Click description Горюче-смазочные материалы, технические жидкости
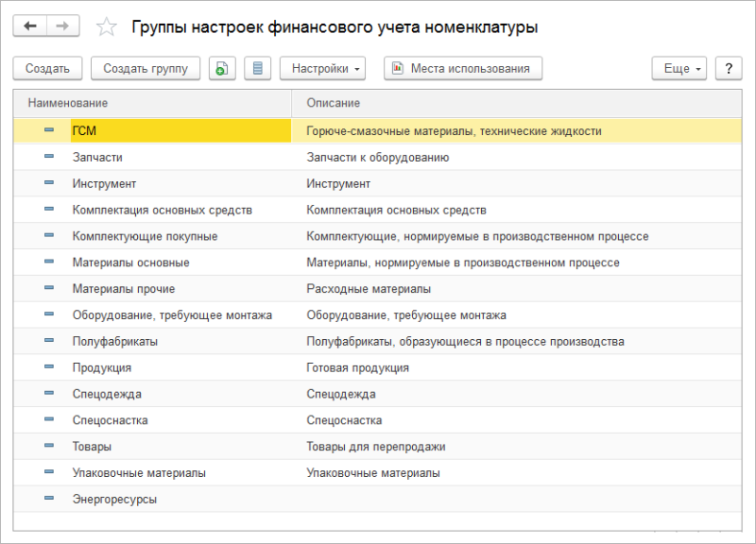 [x=454, y=131]
